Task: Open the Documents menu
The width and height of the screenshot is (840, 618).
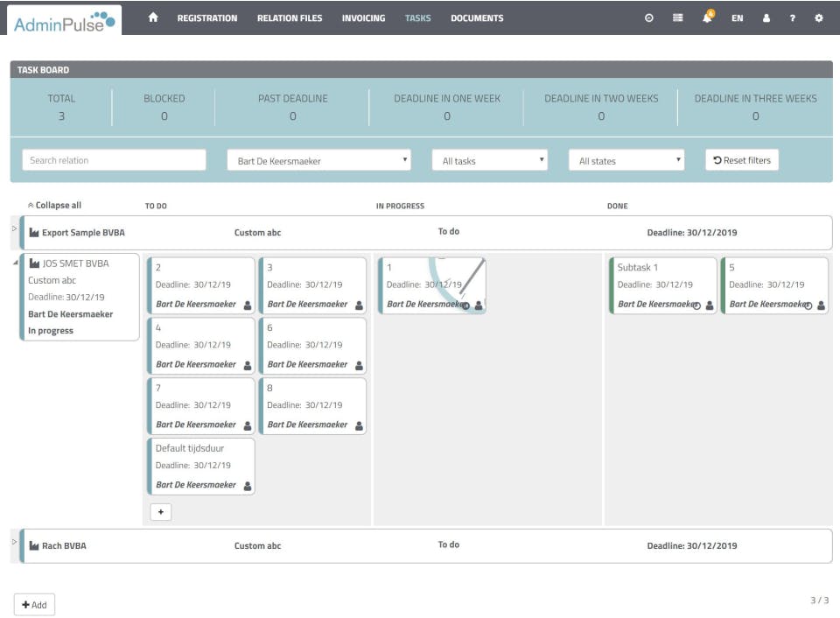Action: [x=478, y=18]
